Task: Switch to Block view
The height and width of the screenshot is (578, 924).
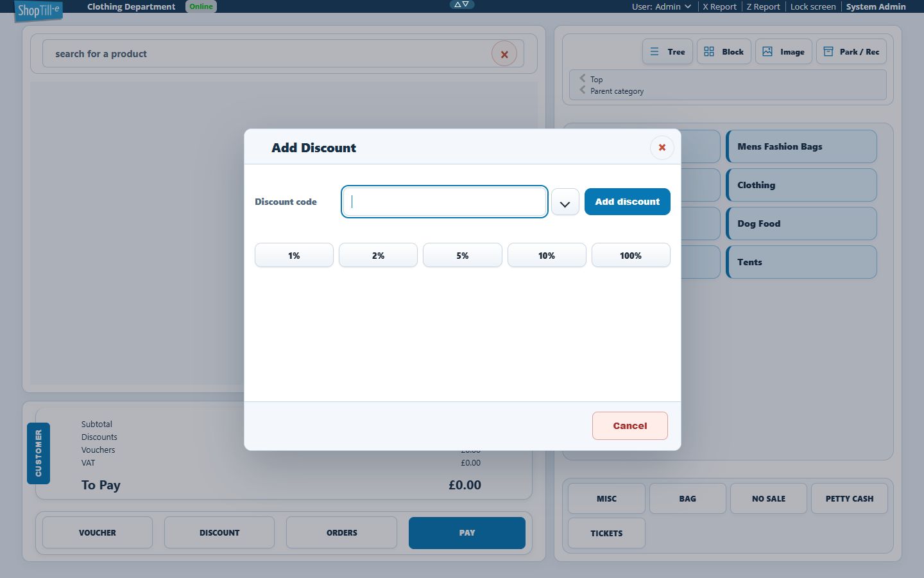Action: tap(724, 52)
